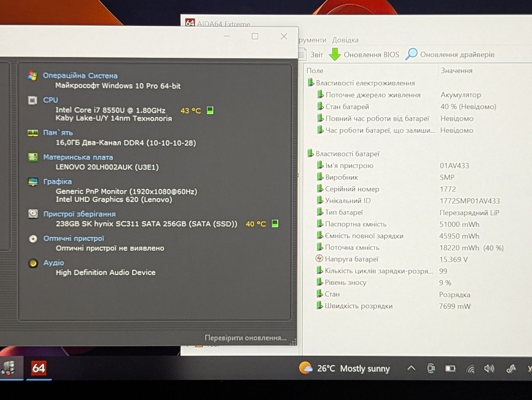This screenshot has height=400, width=532.
Task: Open the Довідка menu in AIDA64
Action: click(345, 40)
